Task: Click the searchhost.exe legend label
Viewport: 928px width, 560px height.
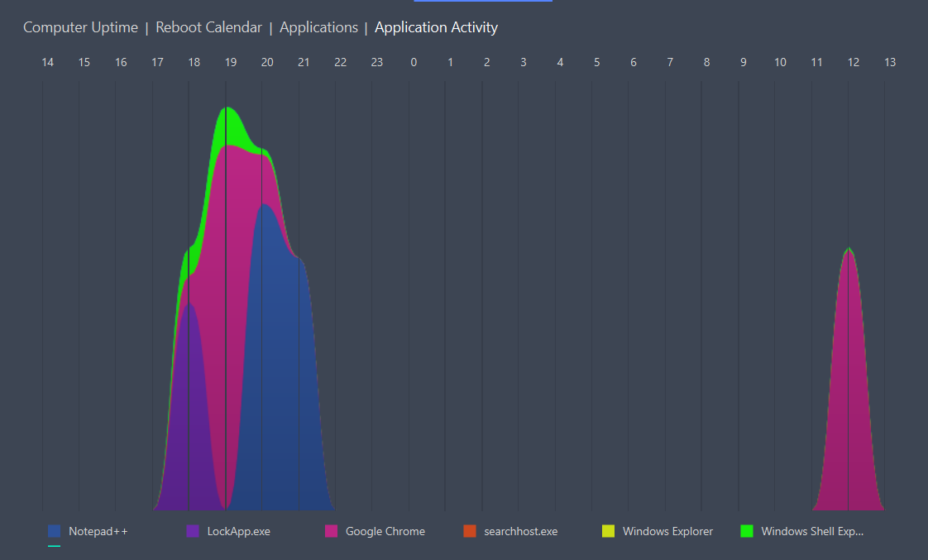Action: pos(521,532)
